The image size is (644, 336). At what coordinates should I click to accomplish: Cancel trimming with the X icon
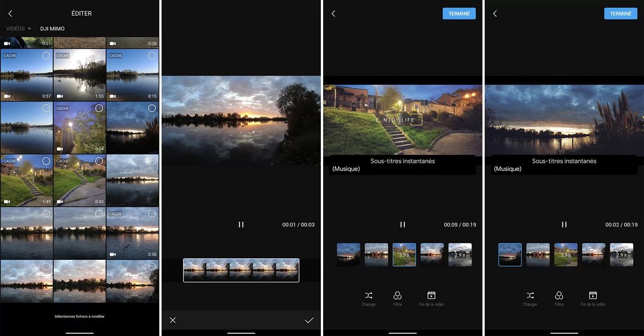pos(173,320)
